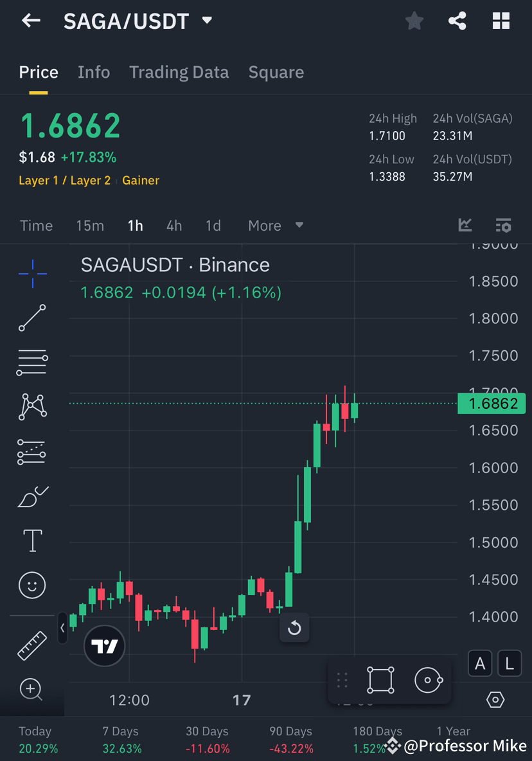This screenshot has width=532, height=761.
Task: Select the 4h timeframe
Action: 173,226
